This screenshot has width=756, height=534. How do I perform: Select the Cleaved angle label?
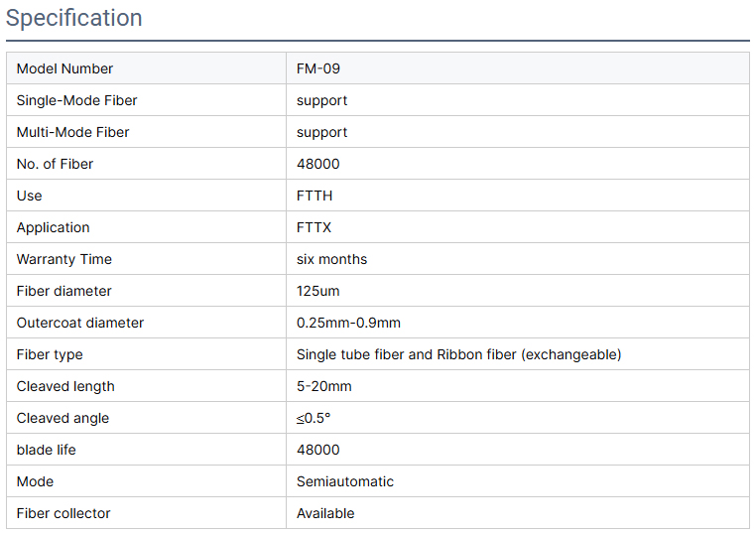point(63,418)
